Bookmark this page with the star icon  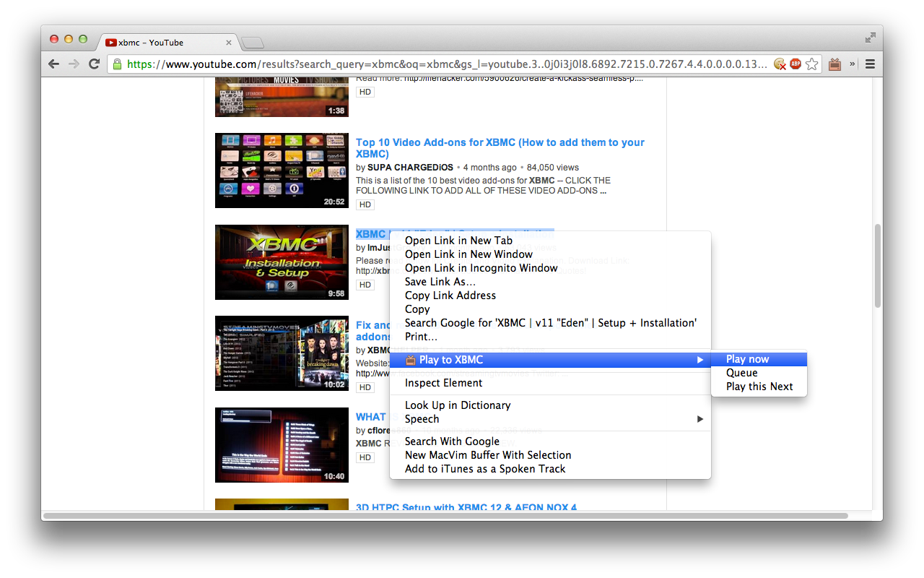click(812, 64)
